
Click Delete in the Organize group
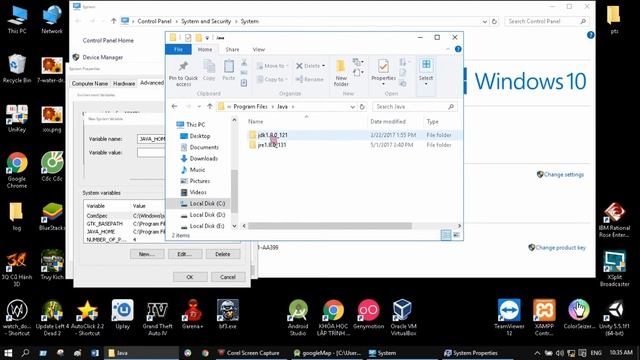click(311, 66)
